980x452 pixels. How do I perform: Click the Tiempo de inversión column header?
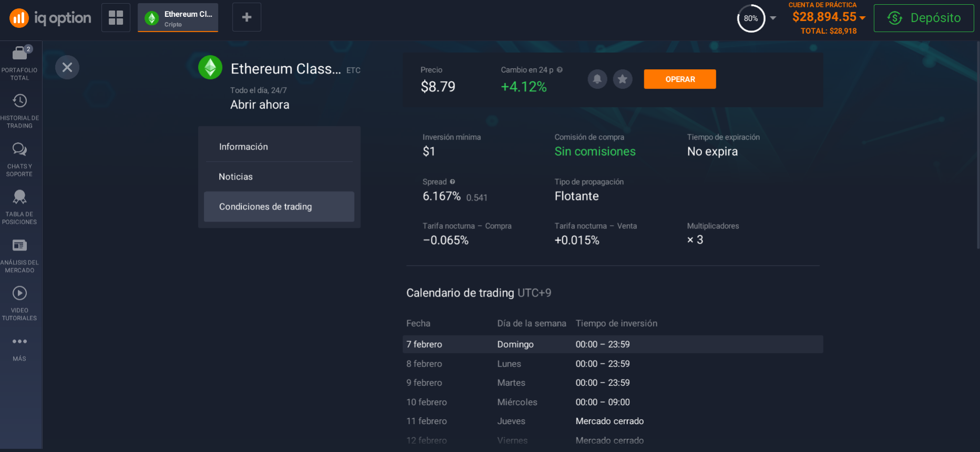point(616,323)
